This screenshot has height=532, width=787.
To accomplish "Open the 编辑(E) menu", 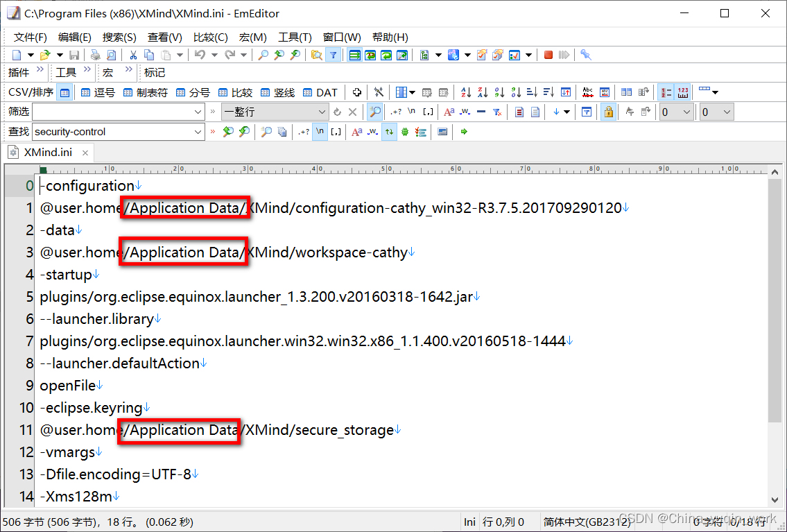I will tap(75, 37).
